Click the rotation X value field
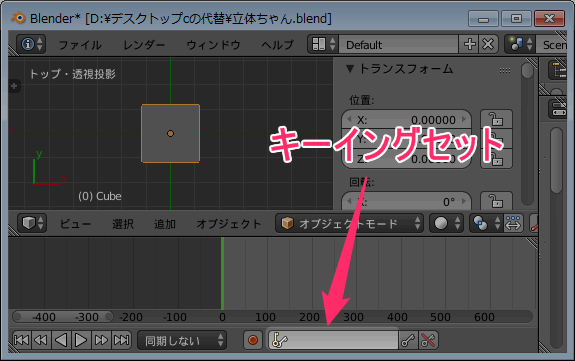This screenshot has height=361, width=575. 406,201
